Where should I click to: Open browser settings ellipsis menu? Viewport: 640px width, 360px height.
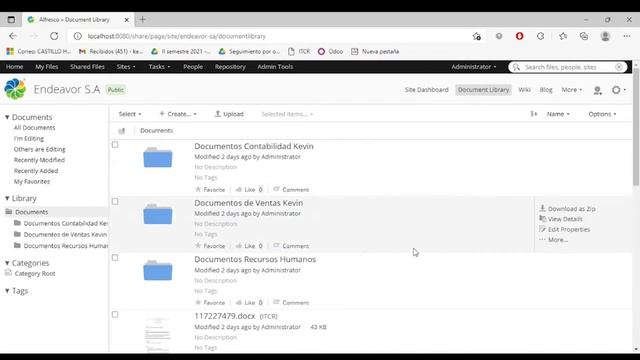627,36
